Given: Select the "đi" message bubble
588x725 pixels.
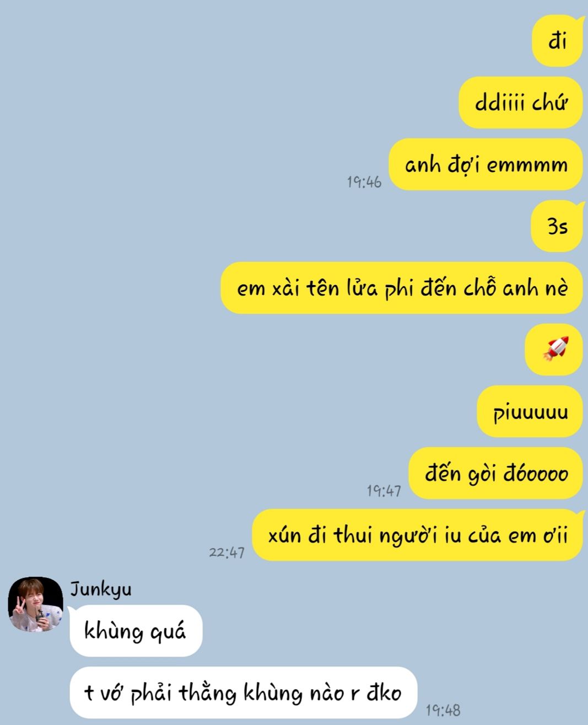Looking at the screenshot, I should point(557,41).
